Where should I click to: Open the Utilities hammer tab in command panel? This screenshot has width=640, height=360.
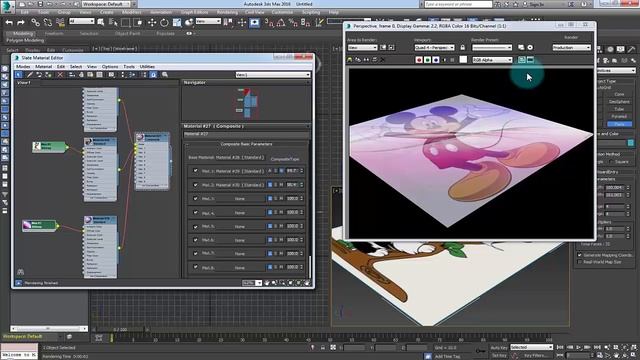pyautogui.click(x=632, y=49)
